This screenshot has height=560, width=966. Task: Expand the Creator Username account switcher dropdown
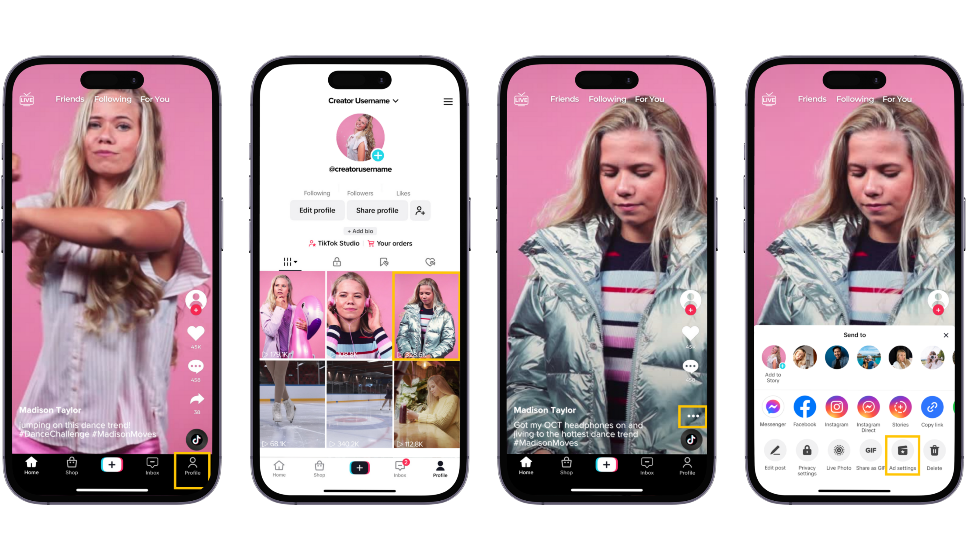[x=363, y=100]
